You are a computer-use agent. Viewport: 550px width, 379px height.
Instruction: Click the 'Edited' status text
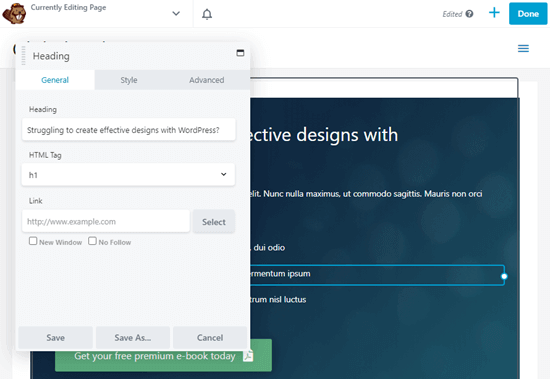tap(452, 14)
